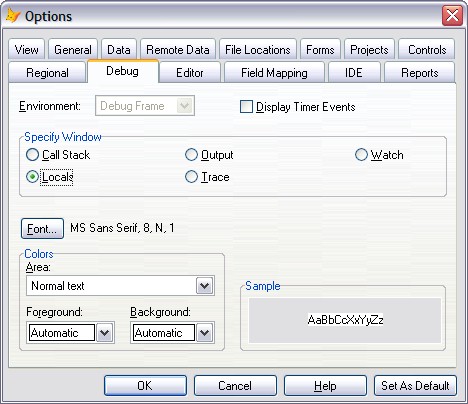Select the Call Stack radio button
Screen dimensions: 468x404
point(32,155)
